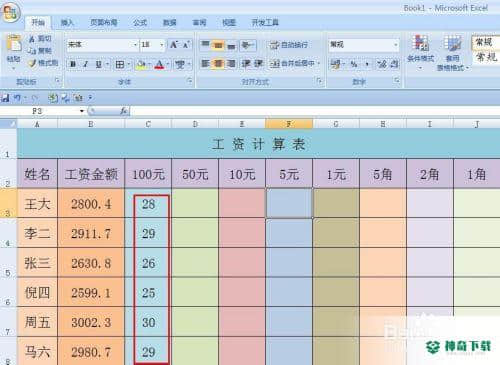
Task: Open the font name dropdown
Action: tap(135, 45)
